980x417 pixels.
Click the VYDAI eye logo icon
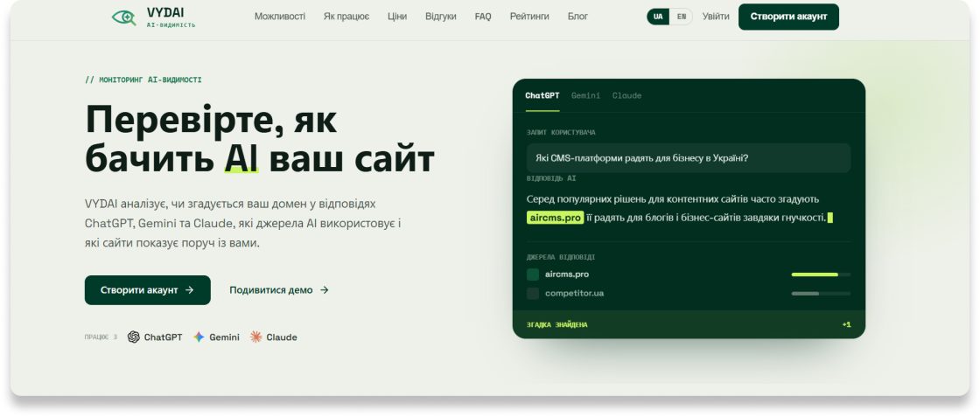click(x=123, y=17)
